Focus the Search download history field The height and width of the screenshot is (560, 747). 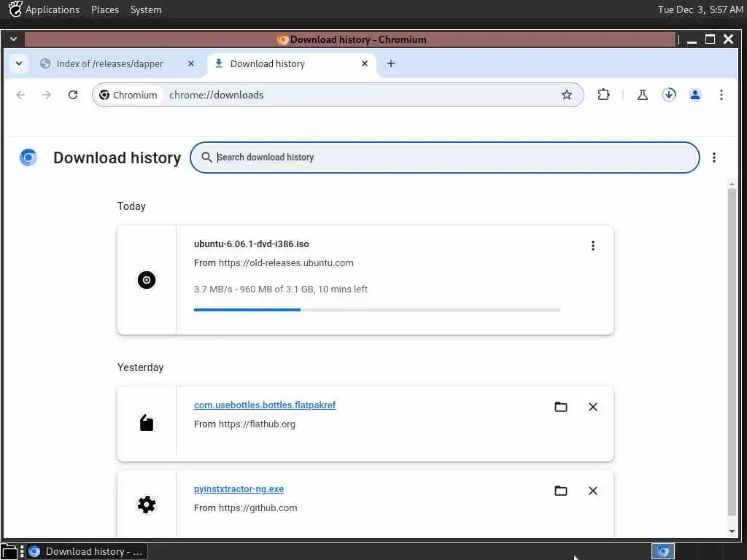click(x=445, y=157)
